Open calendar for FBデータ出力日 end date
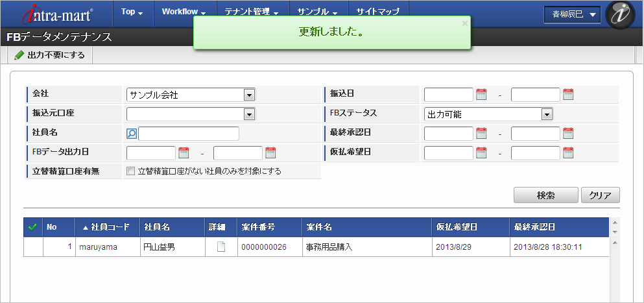This screenshot has height=303, width=644. coord(270,153)
